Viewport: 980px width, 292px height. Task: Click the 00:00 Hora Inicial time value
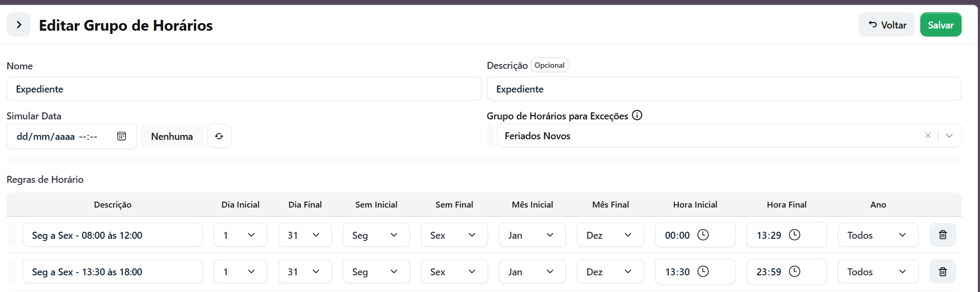pos(677,236)
